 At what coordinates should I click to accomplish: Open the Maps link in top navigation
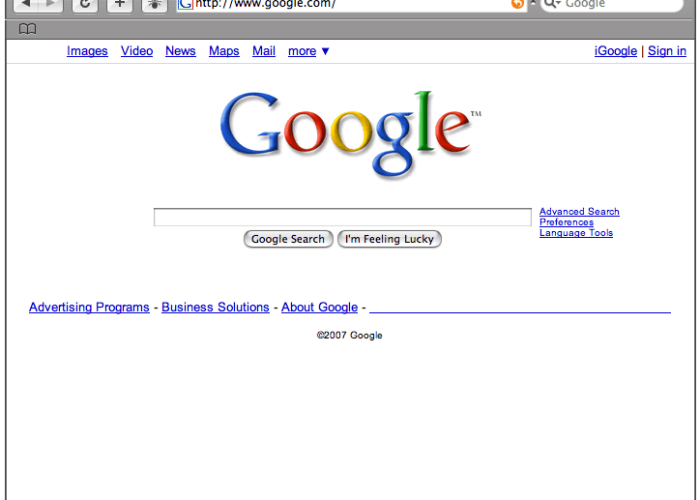pos(224,51)
